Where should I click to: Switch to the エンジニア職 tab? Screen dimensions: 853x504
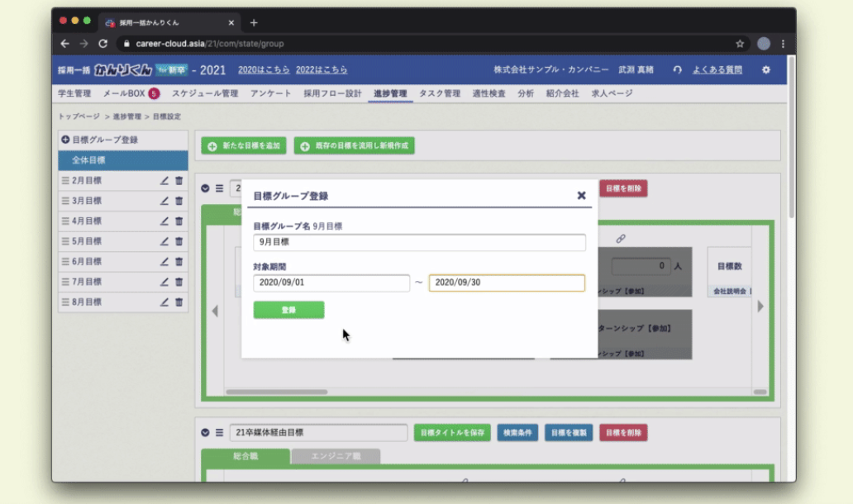[x=336, y=456]
